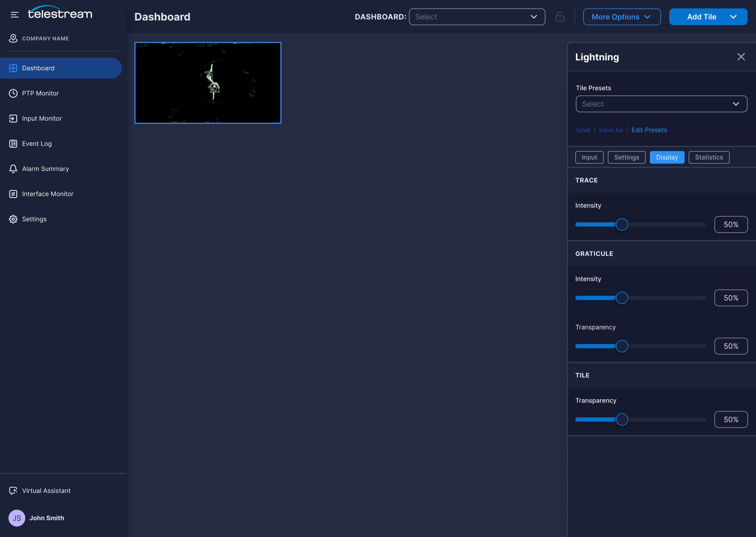The image size is (756, 537).
Task: Click the PTP Monitor clock icon
Action: click(x=13, y=93)
